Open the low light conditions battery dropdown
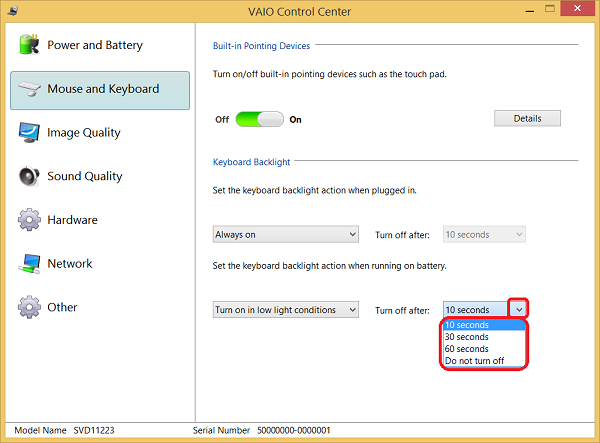This screenshot has height=443, width=600. click(x=285, y=310)
